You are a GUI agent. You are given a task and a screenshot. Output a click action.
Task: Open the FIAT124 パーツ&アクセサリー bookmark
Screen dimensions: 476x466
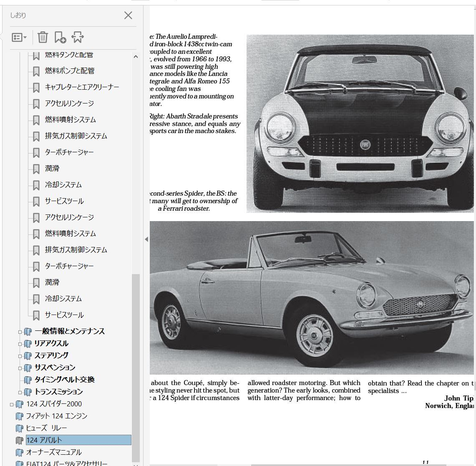[x=67, y=463]
